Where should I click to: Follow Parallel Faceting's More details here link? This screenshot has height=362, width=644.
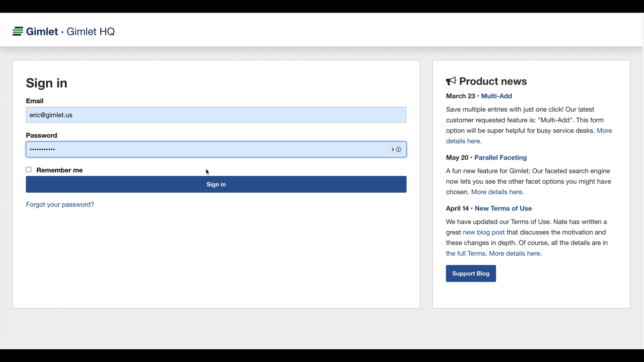click(x=497, y=192)
